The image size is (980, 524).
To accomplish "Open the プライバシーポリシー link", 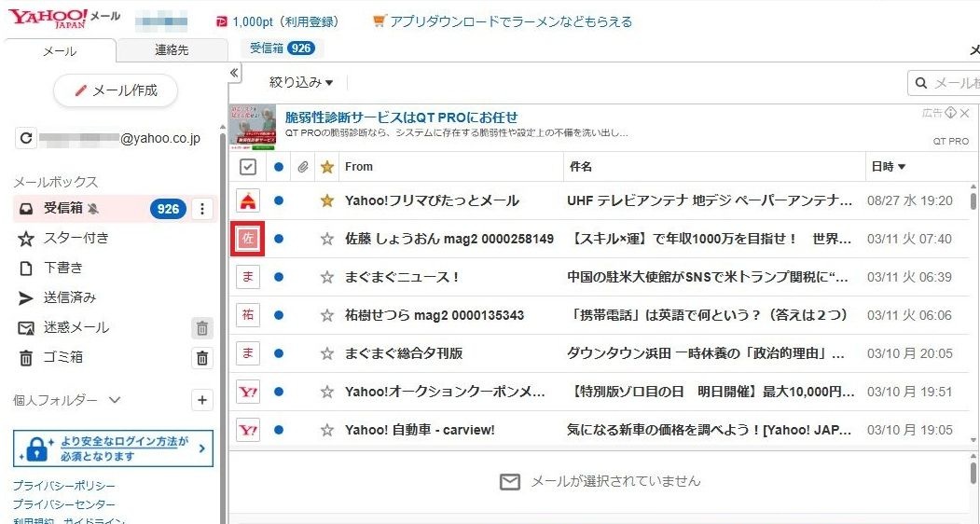I will (x=64, y=486).
